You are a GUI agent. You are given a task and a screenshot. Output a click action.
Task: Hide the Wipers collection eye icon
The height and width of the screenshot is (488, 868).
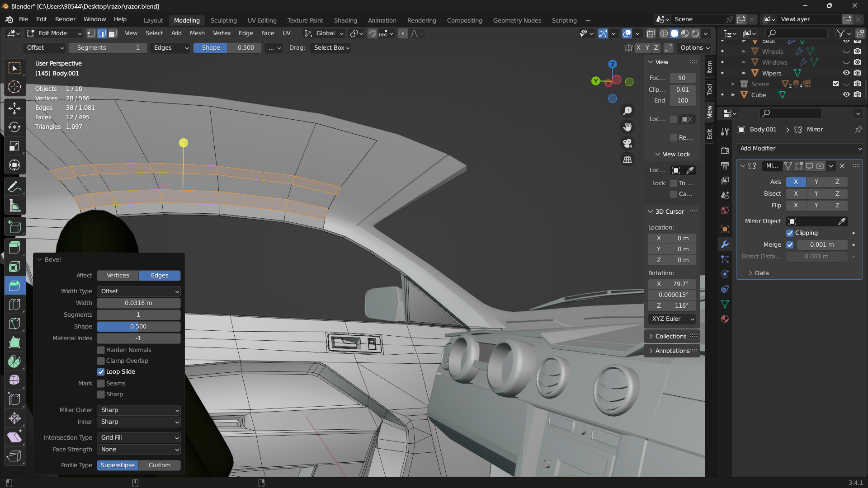tap(846, 73)
